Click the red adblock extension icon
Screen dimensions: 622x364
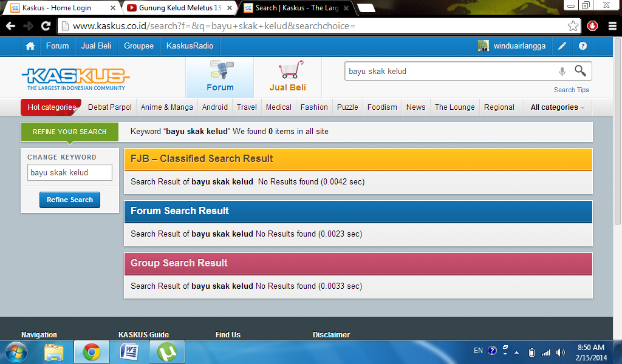593,26
